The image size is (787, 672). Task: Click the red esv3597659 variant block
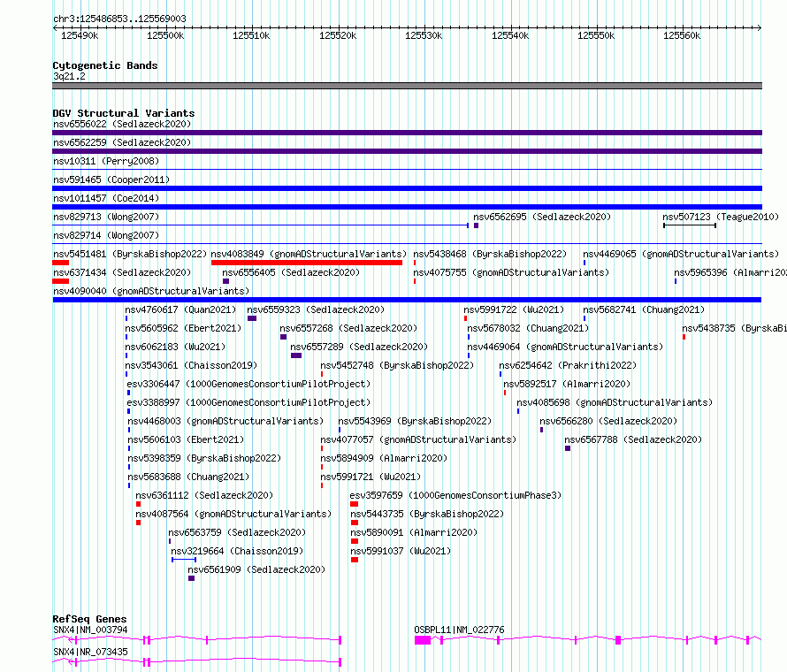[355, 504]
